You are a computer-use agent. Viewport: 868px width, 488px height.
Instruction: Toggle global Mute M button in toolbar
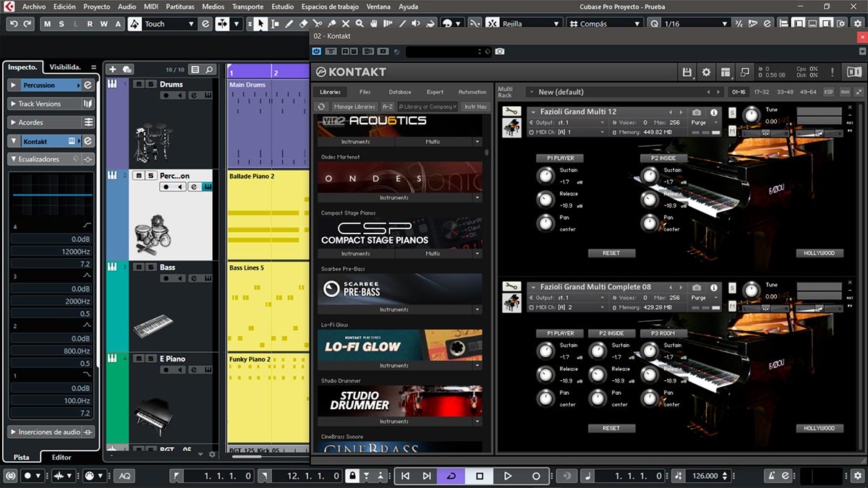coord(48,24)
